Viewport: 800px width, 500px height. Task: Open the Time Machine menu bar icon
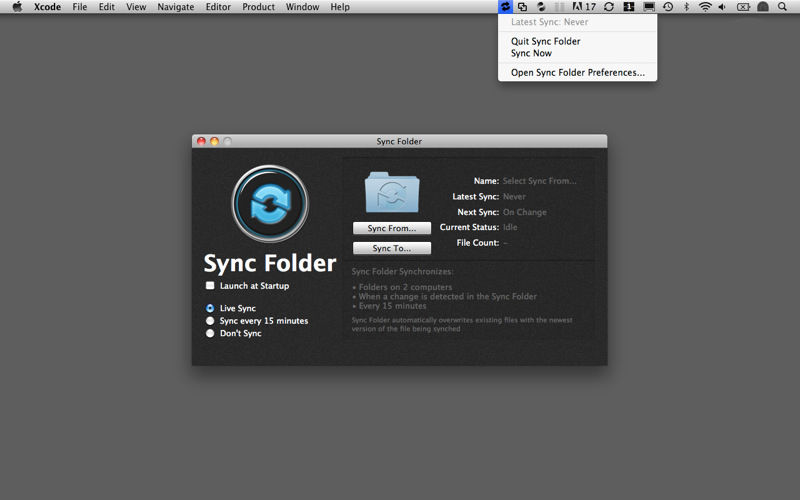click(x=668, y=7)
